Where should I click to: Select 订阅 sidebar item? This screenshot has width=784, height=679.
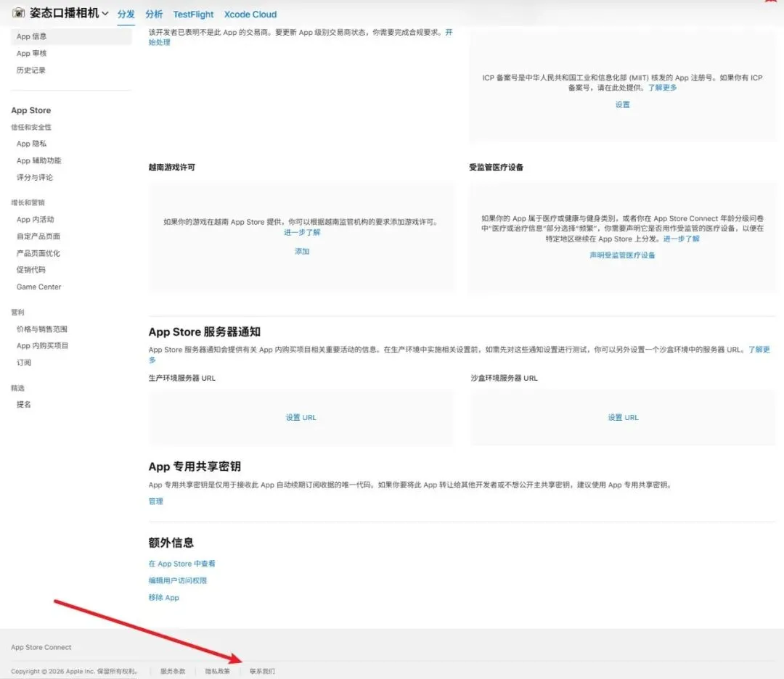coord(23,363)
